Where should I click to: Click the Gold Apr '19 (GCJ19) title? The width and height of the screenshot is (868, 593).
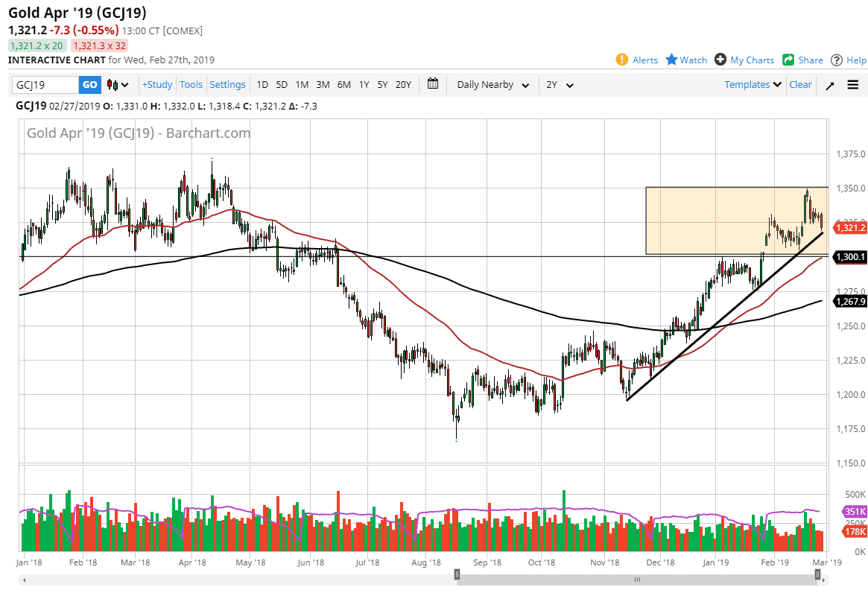77,12
